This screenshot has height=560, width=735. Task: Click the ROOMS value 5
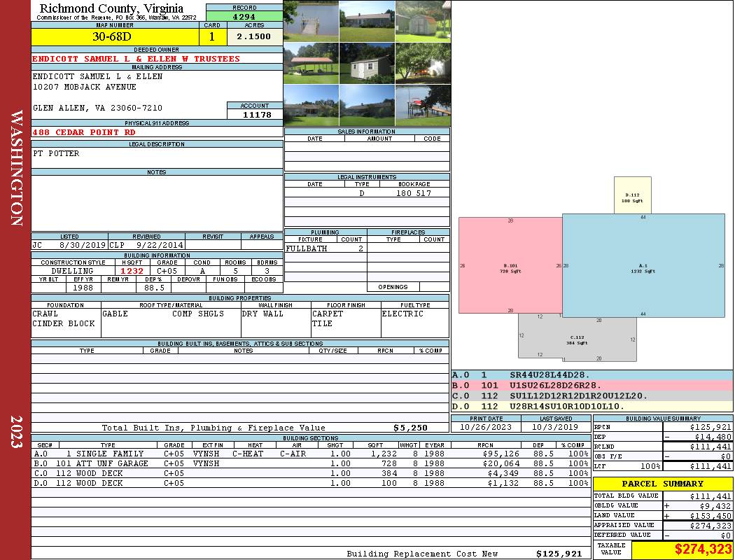point(236,271)
